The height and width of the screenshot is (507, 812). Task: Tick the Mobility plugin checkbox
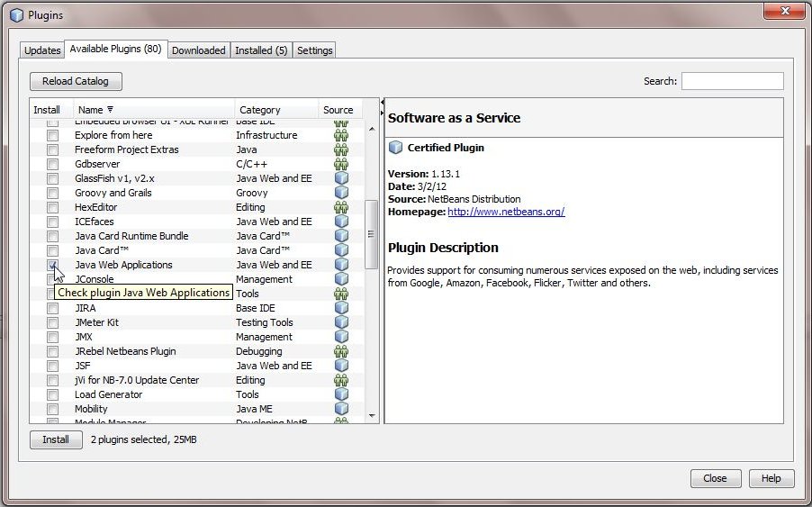(52, 409)
